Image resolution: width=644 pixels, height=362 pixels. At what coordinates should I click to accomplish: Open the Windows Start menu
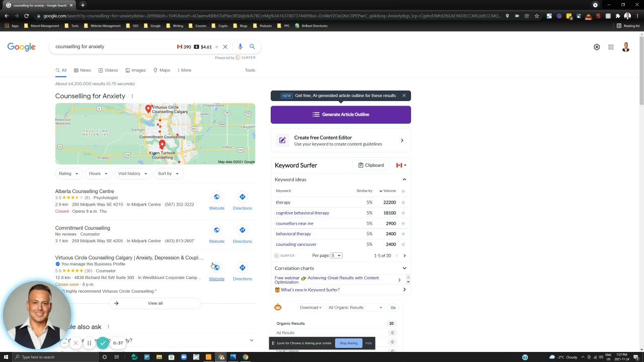click(6, 357)
